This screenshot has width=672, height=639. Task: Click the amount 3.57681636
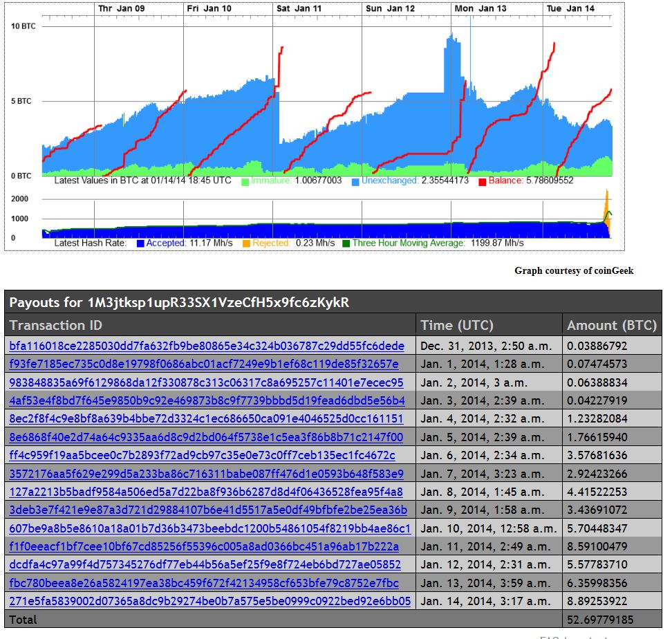click(x=597, y=455)
